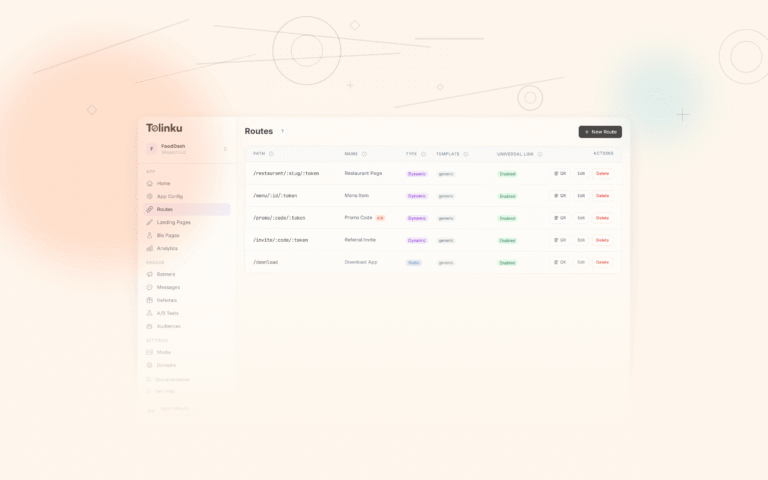The image size is (768, 480).
Task: Open Landing Pages in the sidebar
Action: click(x=187, y=222)
